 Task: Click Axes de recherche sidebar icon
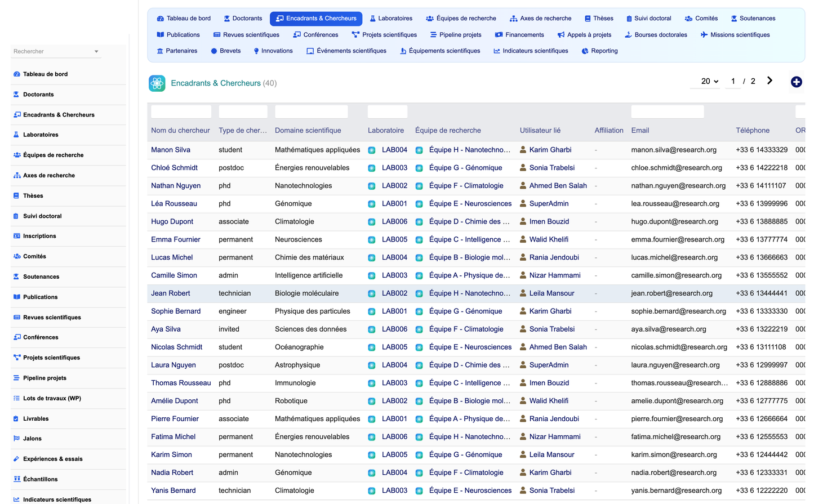coord(17,176)
